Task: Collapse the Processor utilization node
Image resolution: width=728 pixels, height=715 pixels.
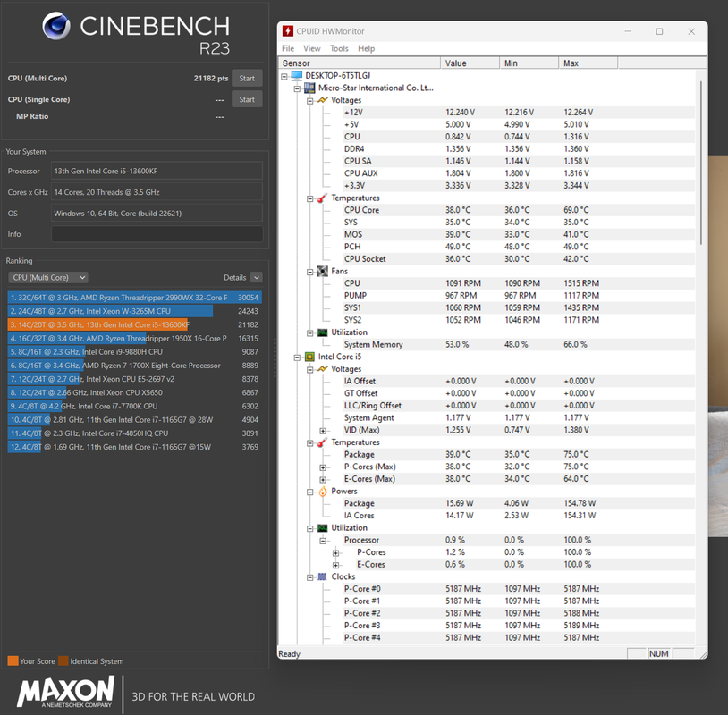Action: tap(323, 541)
